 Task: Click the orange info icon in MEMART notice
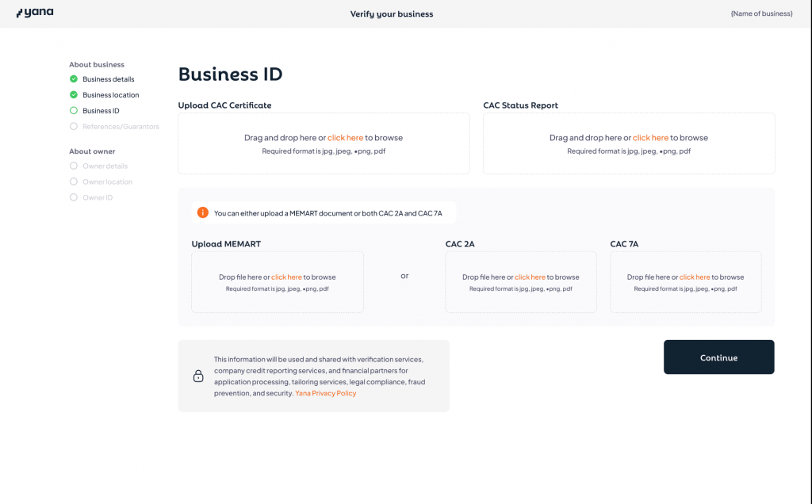click(203, 212)
